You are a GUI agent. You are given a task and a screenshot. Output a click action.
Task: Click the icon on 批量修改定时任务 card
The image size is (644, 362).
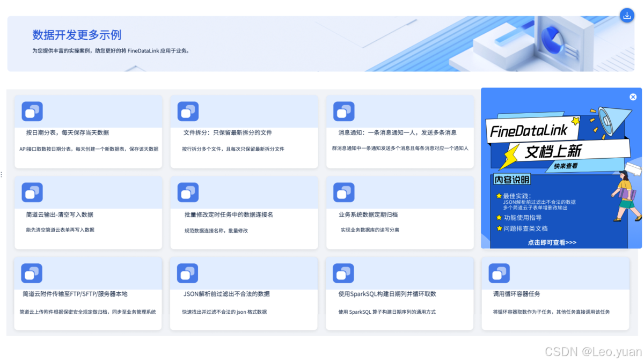point(188,193)
